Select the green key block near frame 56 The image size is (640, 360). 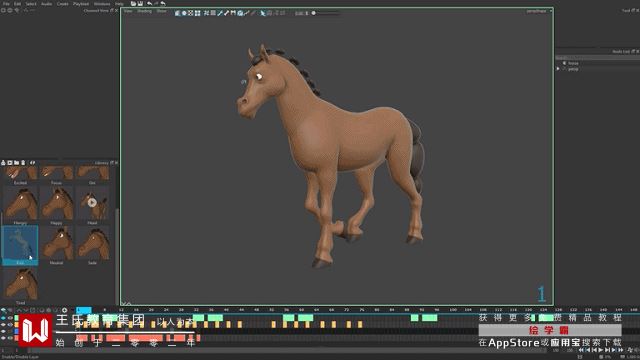(289, 318)
